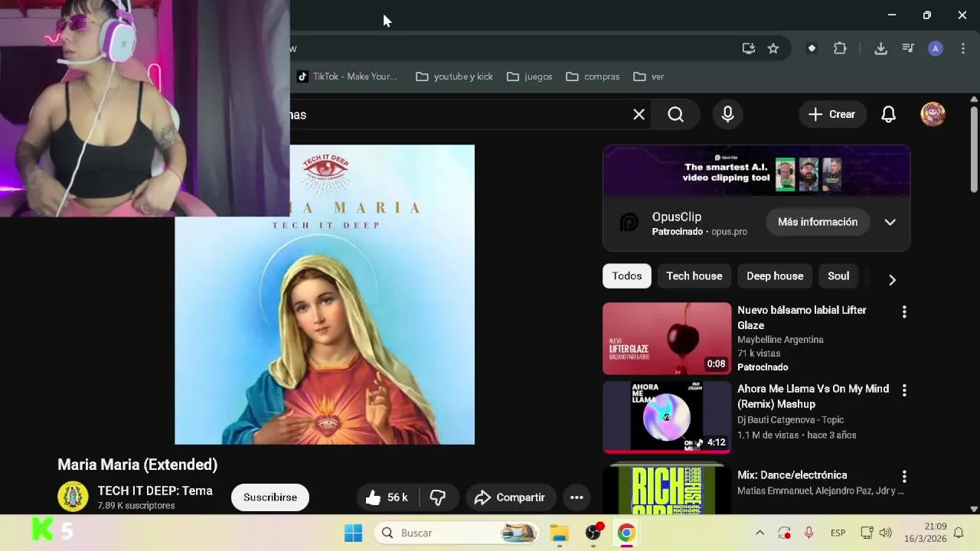Dislike the video with thumbs down
The image size is (980, 551).
pyautogui.click(x=438, y=497)
